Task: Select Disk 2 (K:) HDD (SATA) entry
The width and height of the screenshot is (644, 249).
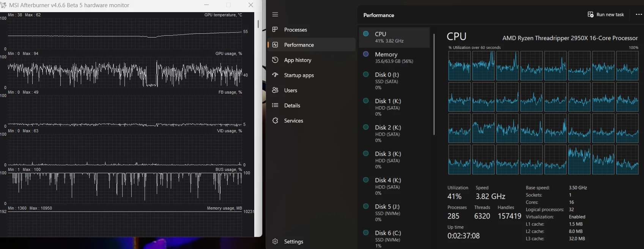Action: point(394,133)
